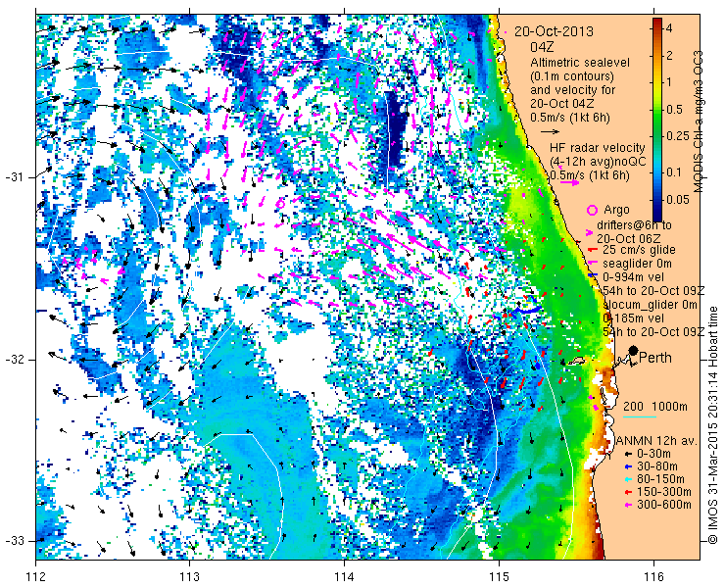Image resolution: width=725 pixels, height=588 pixels.
Task: Click the blue 30-80m ANMN legend marker
Action: (628, 466)
